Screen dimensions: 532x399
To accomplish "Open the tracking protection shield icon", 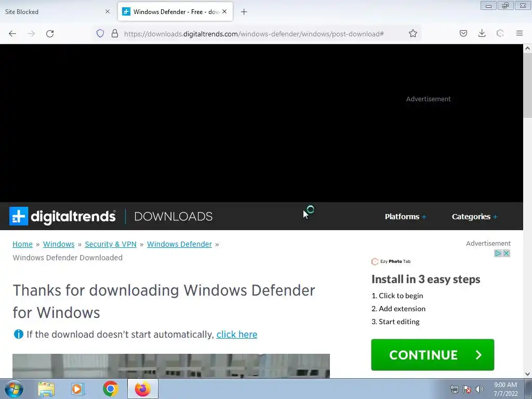I will [x=100, y=33].
